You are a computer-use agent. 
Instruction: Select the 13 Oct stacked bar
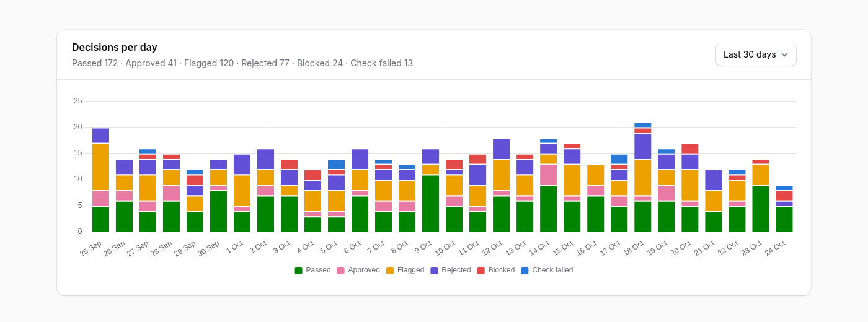(x=525, y=193)
